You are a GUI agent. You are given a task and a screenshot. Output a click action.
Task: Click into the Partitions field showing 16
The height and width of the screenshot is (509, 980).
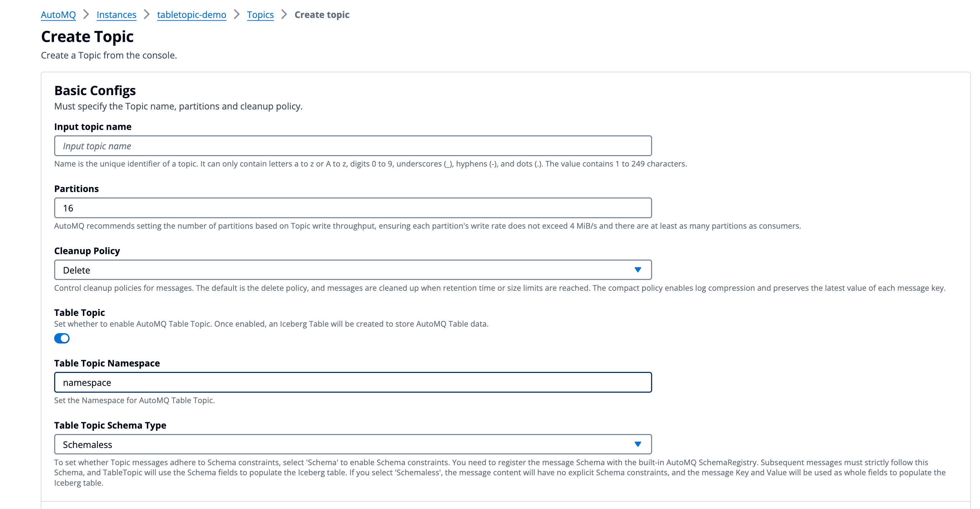click(352, 208)
